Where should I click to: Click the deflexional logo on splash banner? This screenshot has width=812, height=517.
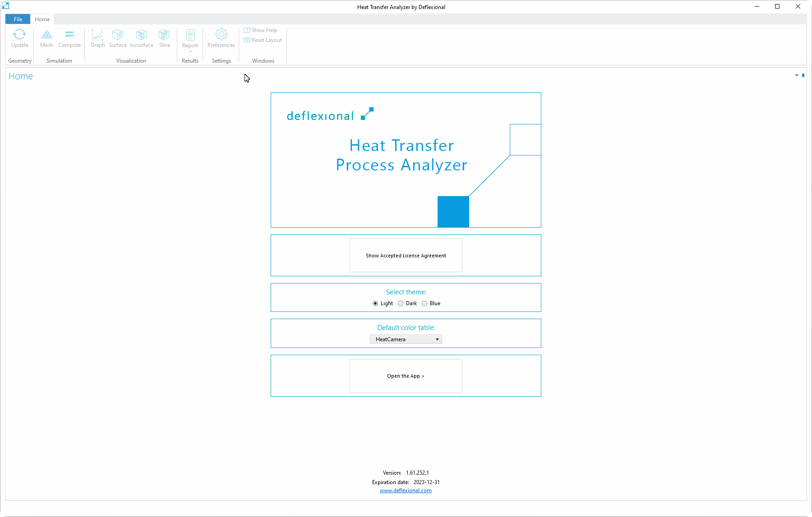[x=330, y=114]
